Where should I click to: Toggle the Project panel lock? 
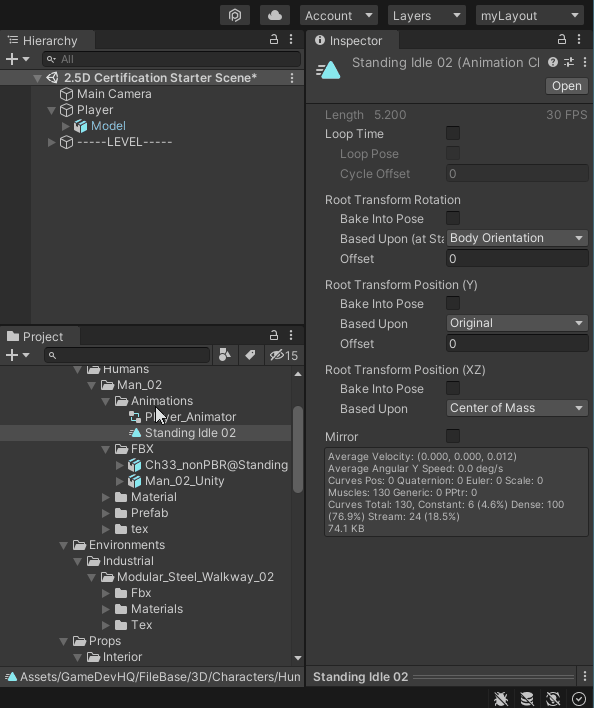coord(274,335)
